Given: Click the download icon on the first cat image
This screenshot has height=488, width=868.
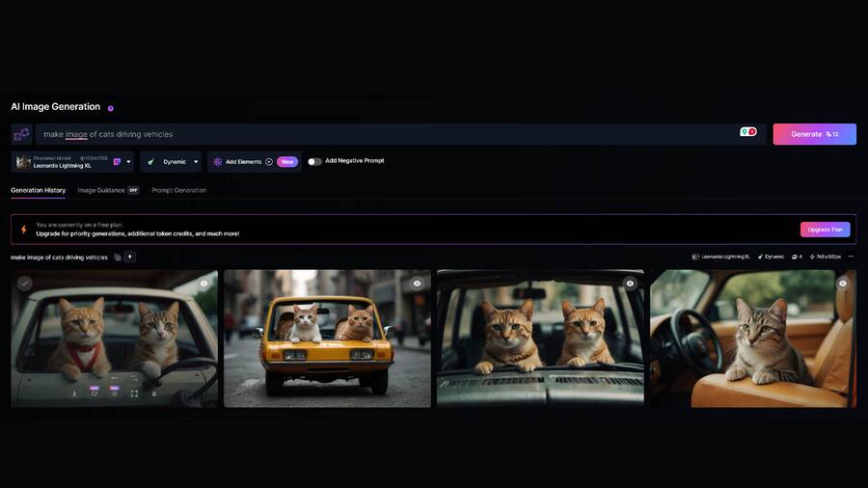Looking at the screenshot, I should [x=74, y=393].
